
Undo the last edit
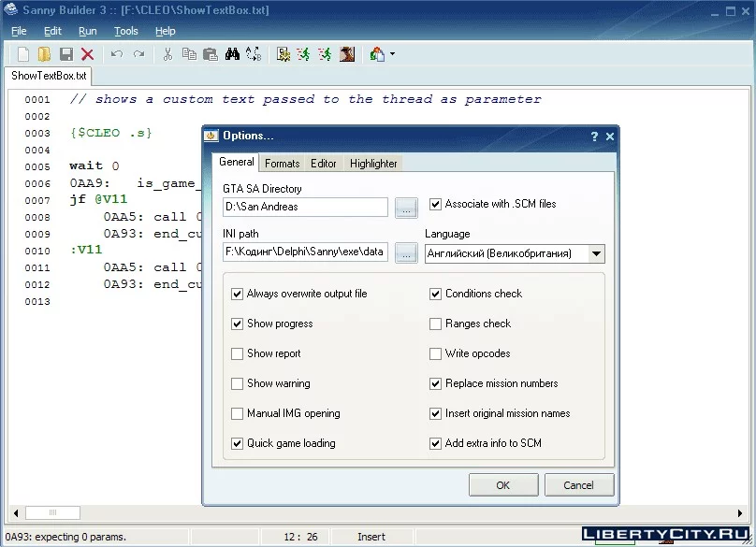[x=116, y=54]
